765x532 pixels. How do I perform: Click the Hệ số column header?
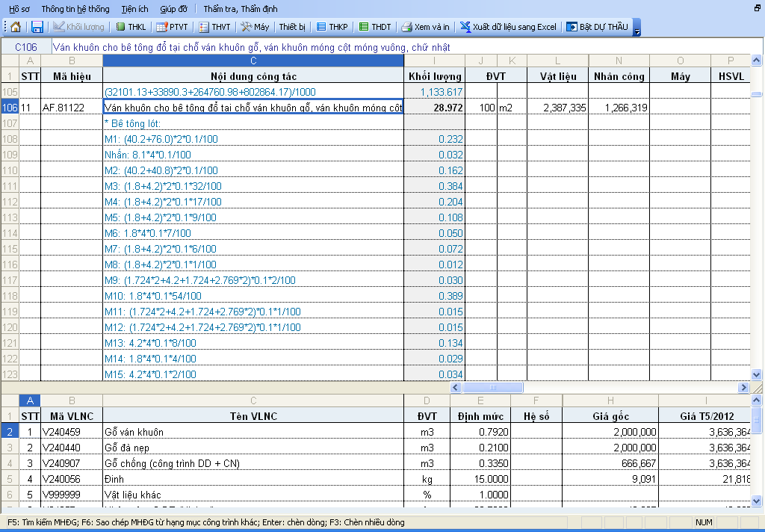[x=536, y=416]
